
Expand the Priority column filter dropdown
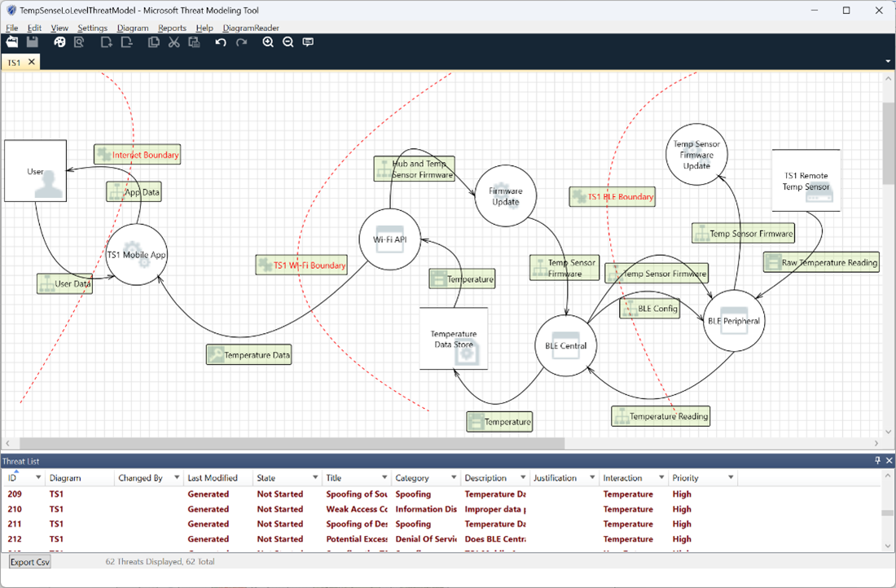pyautogui.click(x=730, y=478)
